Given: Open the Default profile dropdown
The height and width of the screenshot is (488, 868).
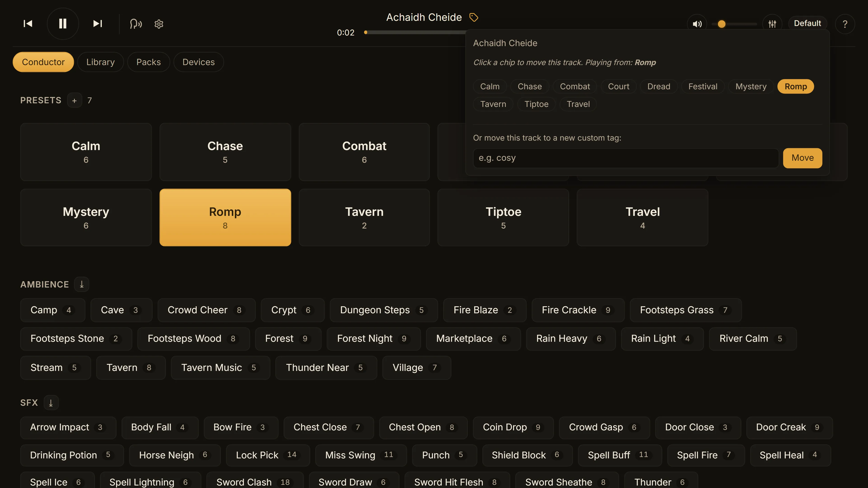Looking at the screenshot, I should (x=807, y=23).
